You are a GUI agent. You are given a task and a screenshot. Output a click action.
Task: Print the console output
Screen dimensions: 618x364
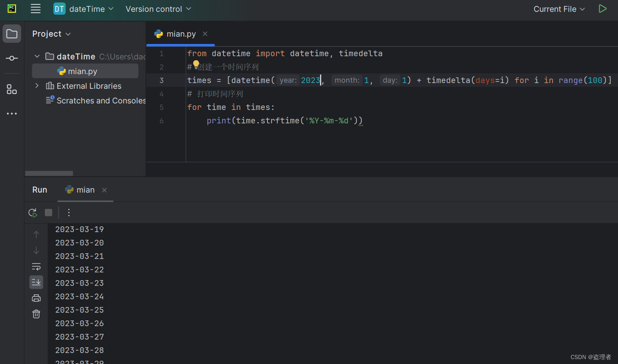point(36,298)
